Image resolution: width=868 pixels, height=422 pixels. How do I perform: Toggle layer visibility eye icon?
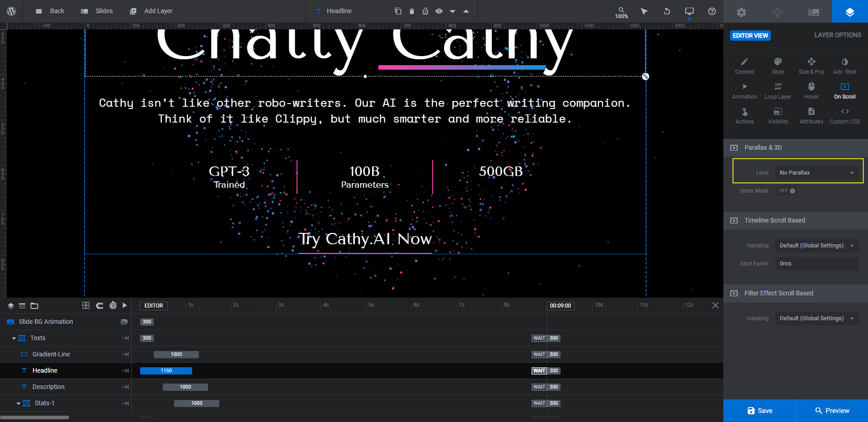pos(439,11)
